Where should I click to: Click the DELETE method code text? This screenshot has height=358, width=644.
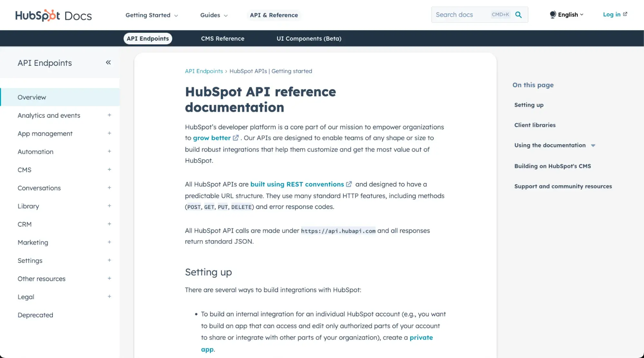point(241,207)
